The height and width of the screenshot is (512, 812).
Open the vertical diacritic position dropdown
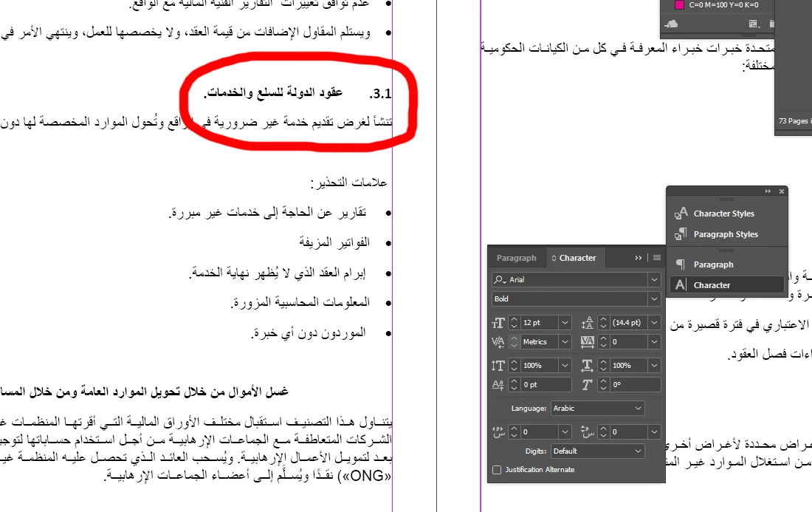click(x=655, y=431)
